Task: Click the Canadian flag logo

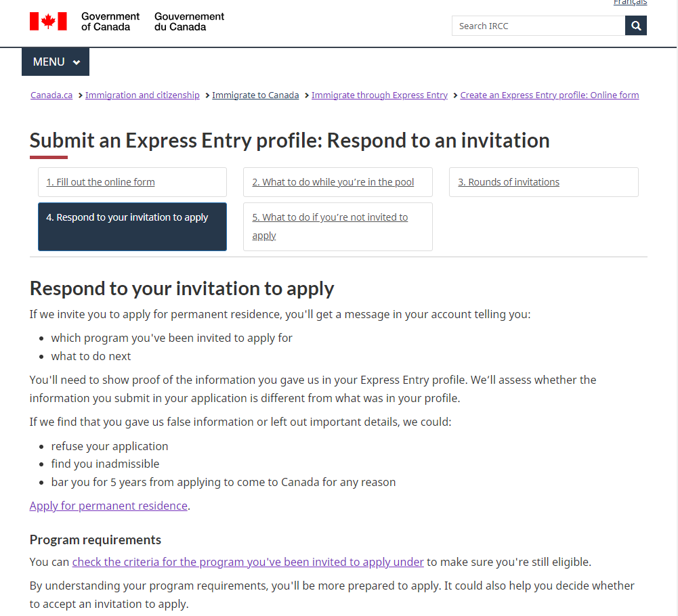Action: (48, 21)
